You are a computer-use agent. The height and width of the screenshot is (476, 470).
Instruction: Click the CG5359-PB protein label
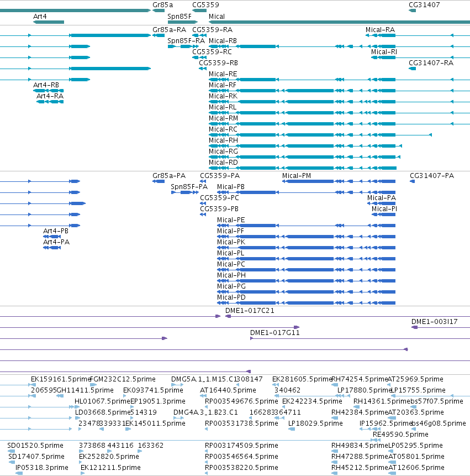pyautogui.click(x=219, y=209)
